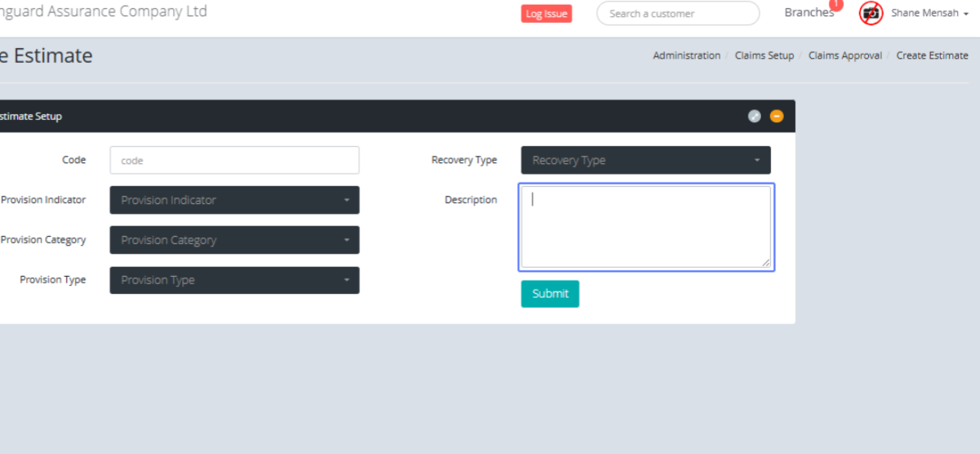Submit the estimate form
This screenshot has height=454, width=980.
550,294
